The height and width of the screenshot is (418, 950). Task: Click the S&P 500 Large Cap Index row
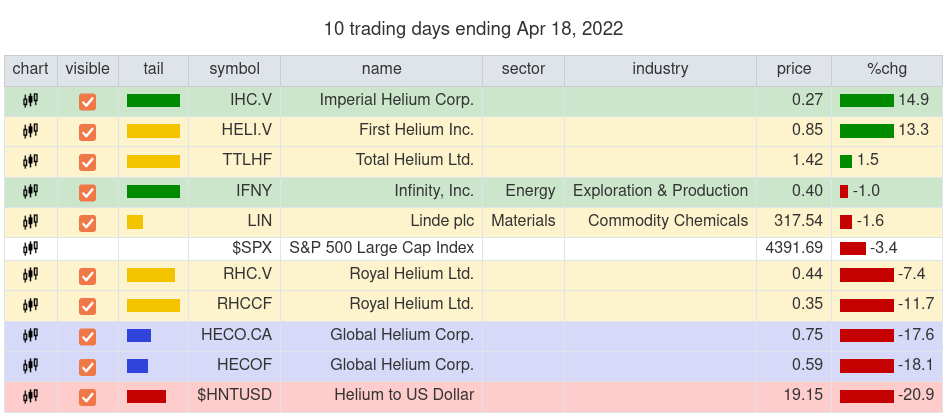coord(381,248)
